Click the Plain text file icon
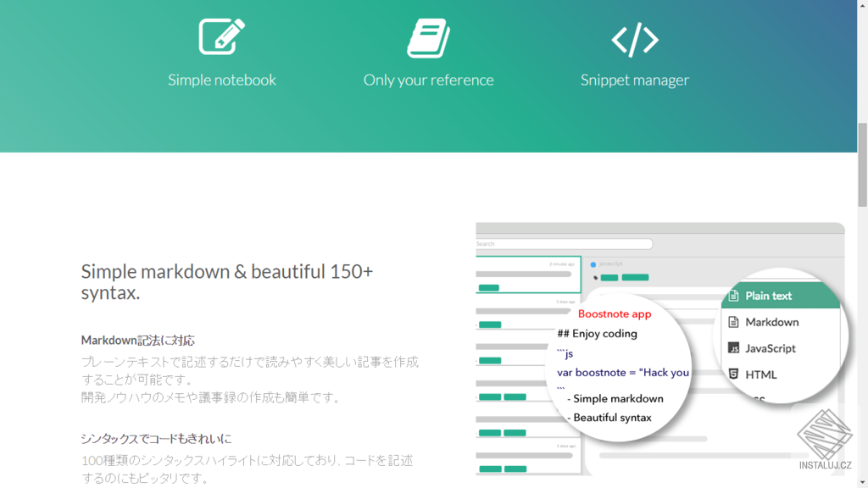Image resolution: width=868 pixels, height=488 pixels. [x=733, y=296]
